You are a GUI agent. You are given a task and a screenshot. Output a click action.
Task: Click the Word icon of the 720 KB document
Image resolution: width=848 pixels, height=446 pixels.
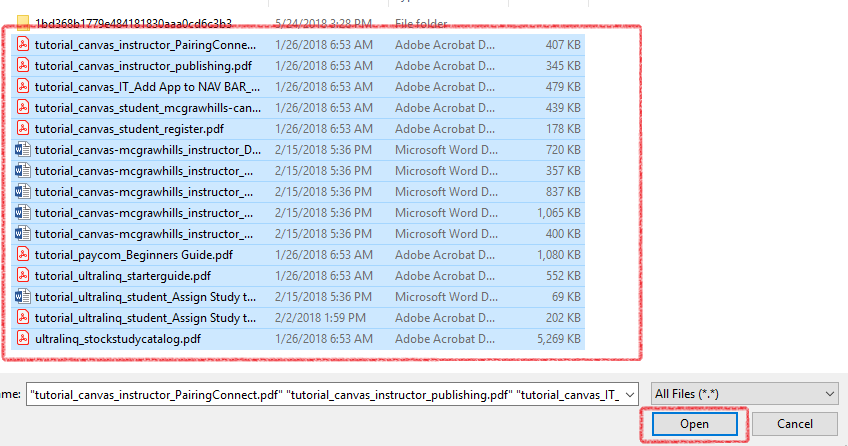[x=23, y=150]
